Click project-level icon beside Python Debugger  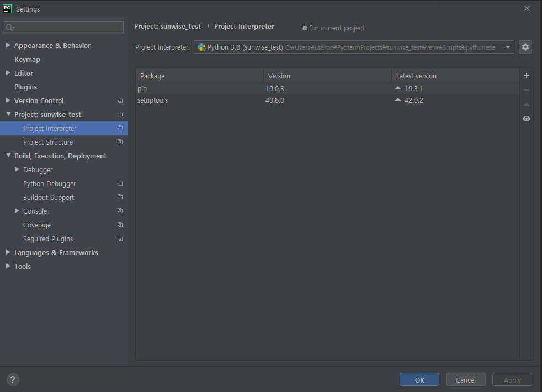tap(120, 183)
